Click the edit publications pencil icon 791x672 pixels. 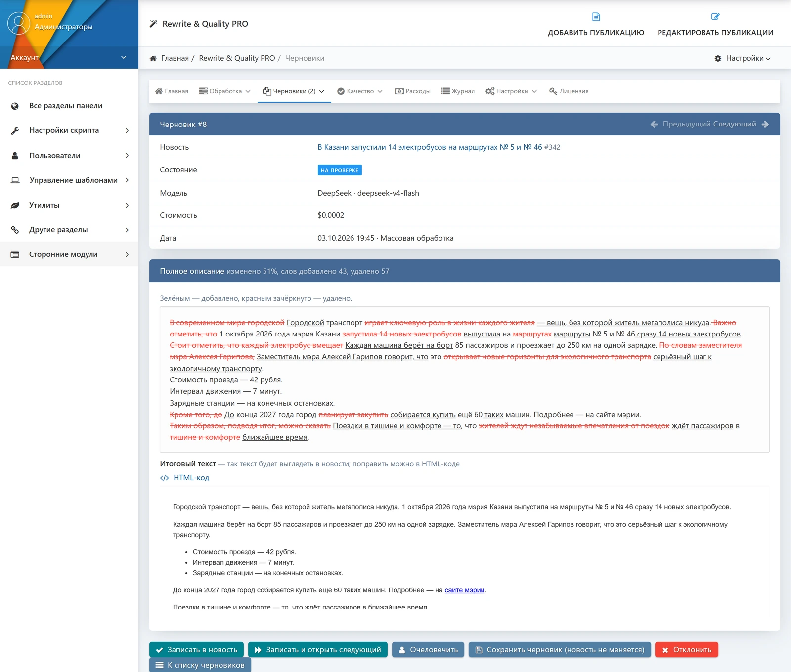tap(715, 17)
